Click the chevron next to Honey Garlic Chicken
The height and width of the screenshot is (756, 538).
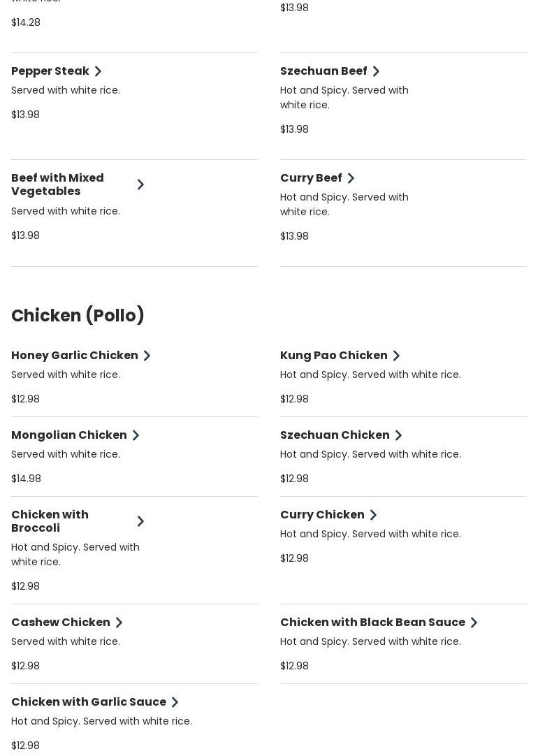[147, 356]
